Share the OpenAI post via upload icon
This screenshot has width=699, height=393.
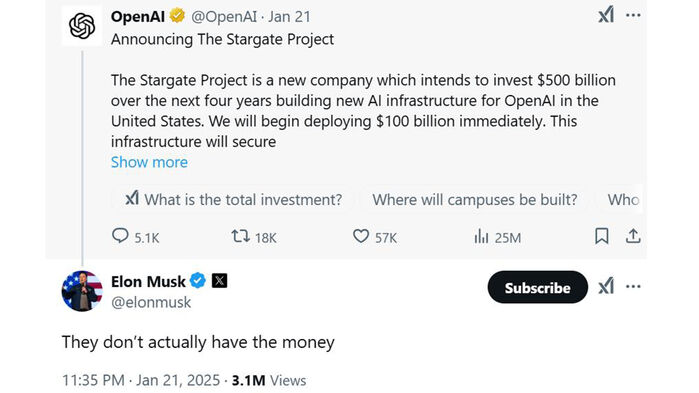[x=633, y=236]
